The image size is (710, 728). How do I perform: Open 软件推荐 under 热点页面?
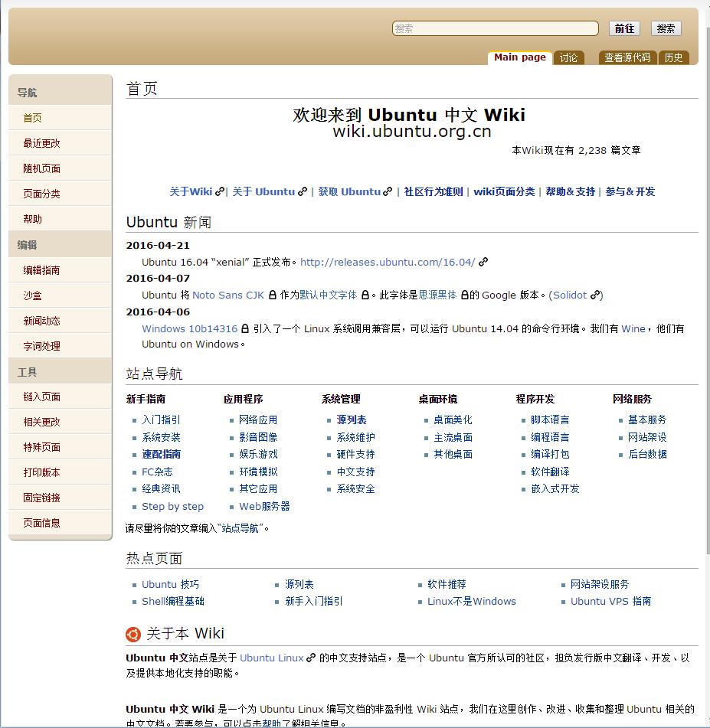coord(447,584)
